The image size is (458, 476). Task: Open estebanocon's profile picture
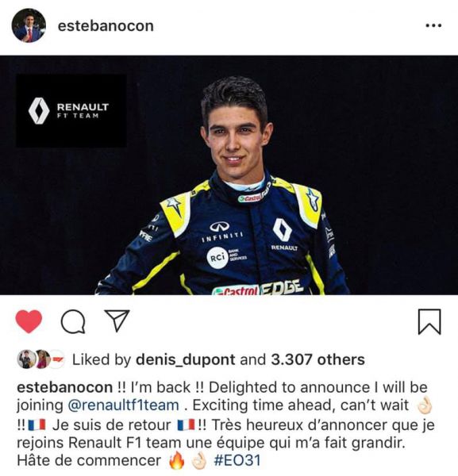tap(29, 25)
